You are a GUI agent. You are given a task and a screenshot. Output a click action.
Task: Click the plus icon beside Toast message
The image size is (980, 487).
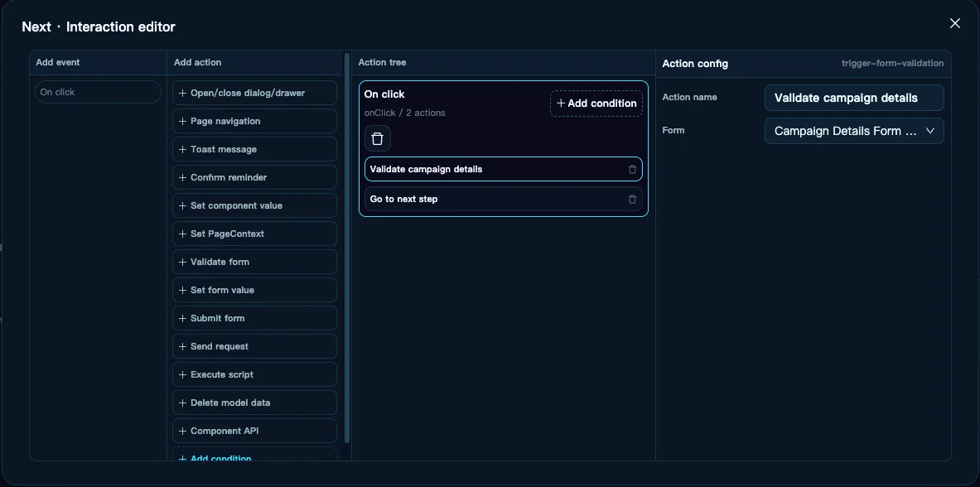(x=182, y=149)
